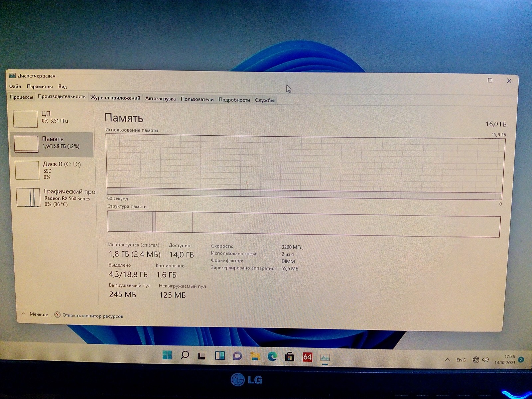The image size is (532, 399).
Task: Open the network tray icon
Action: 476,359
